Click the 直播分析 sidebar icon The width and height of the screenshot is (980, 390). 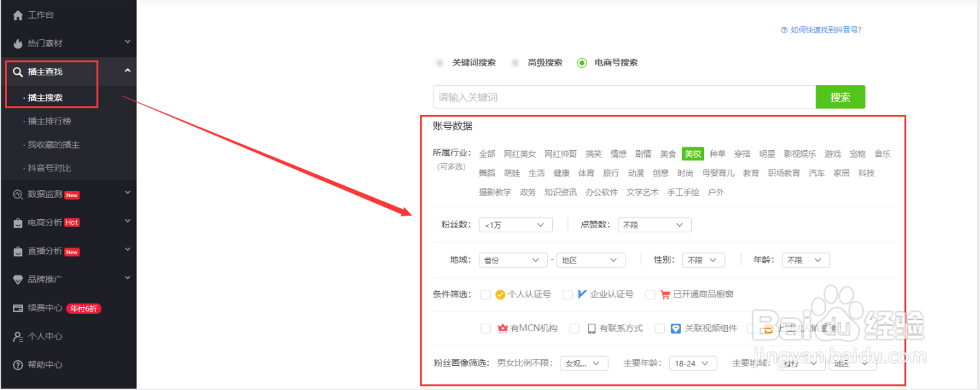point(18,251)
